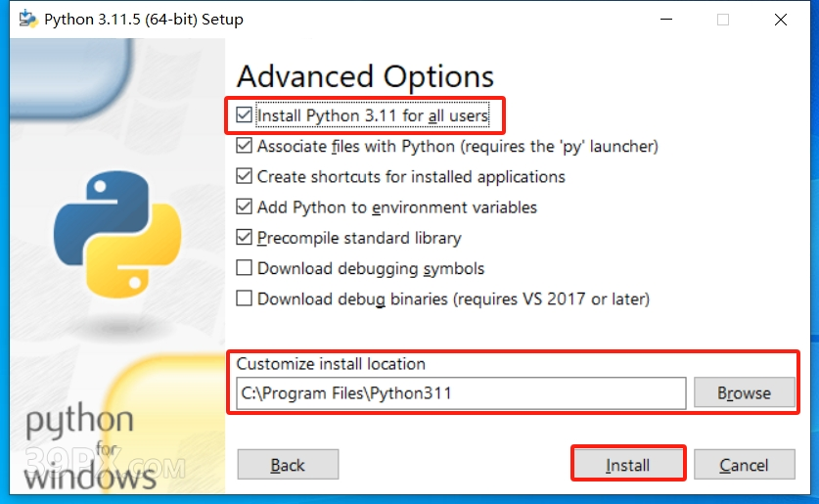Viewport: 819px width, 504px height.
Task: Start installation with the Install button
Action: tap(628, 464)
